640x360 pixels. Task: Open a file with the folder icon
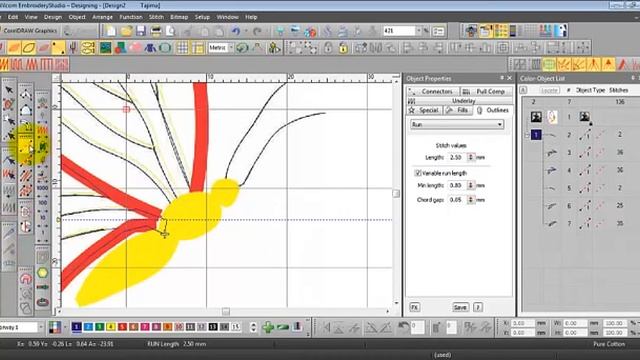click(x=126, y=31)
